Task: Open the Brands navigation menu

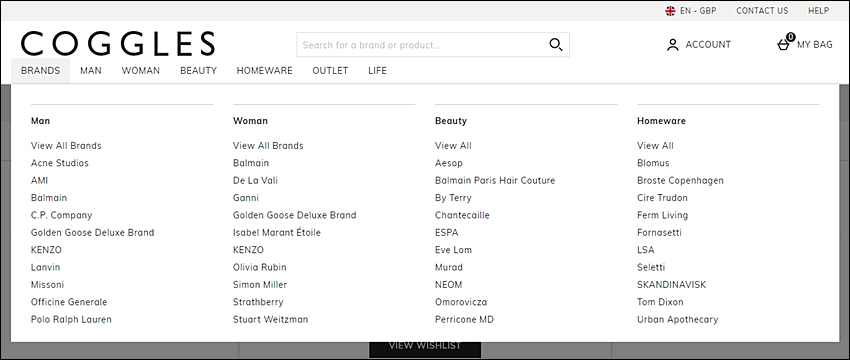Action: pyautogui.click(x=41, y=70)
